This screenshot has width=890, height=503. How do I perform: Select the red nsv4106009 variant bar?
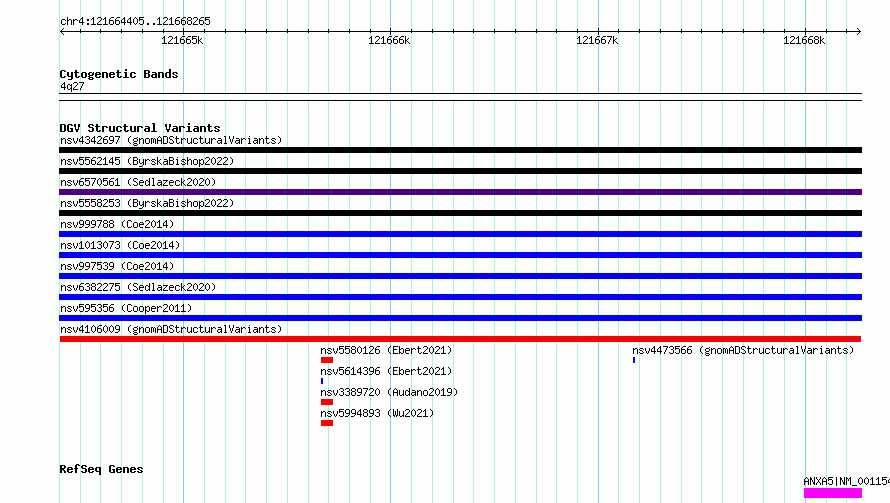click(x=460, y=339)
